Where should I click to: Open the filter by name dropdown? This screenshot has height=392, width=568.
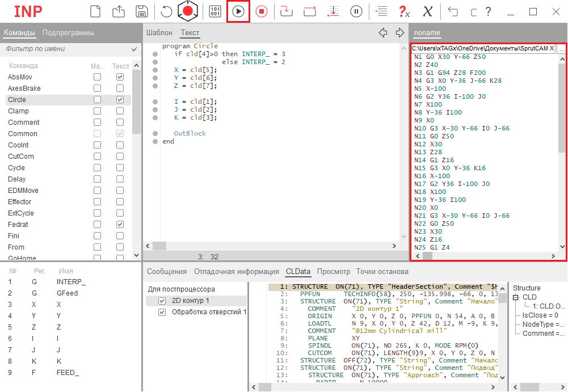tap(134, 49)
